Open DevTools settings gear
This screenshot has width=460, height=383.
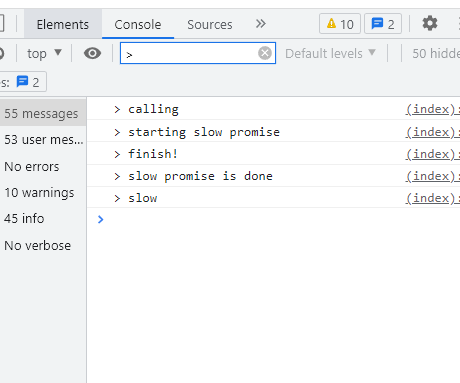pos(430,23)
